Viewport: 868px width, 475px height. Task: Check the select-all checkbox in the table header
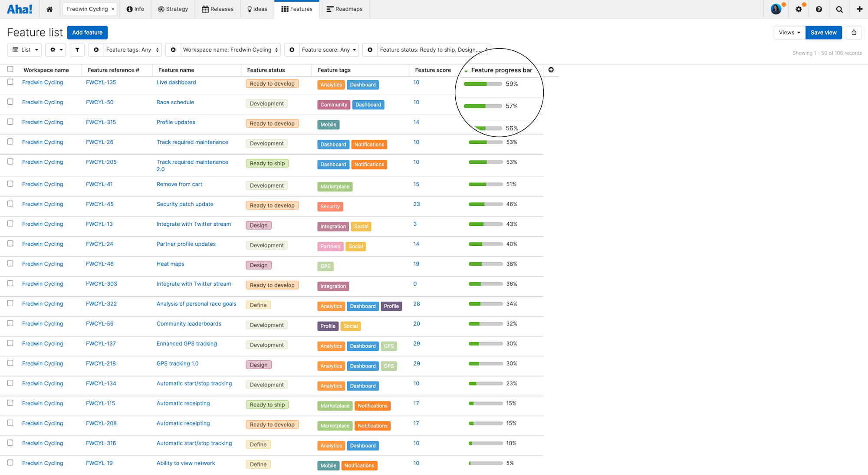click(10, 69)
